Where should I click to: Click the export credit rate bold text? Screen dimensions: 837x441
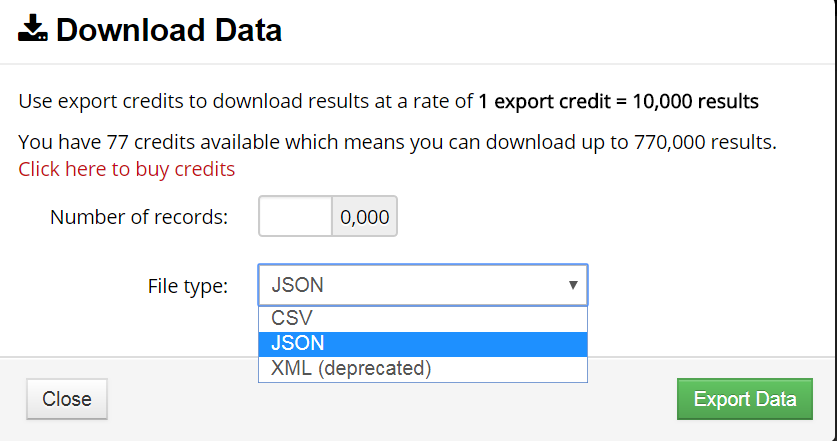[x=619, y=101]
